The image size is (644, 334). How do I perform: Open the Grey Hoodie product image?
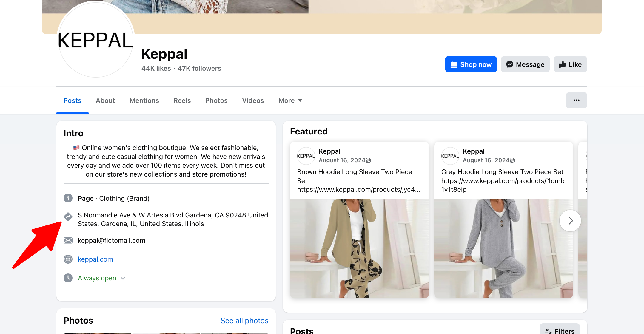pyautogui.click(x=503, y=248)
